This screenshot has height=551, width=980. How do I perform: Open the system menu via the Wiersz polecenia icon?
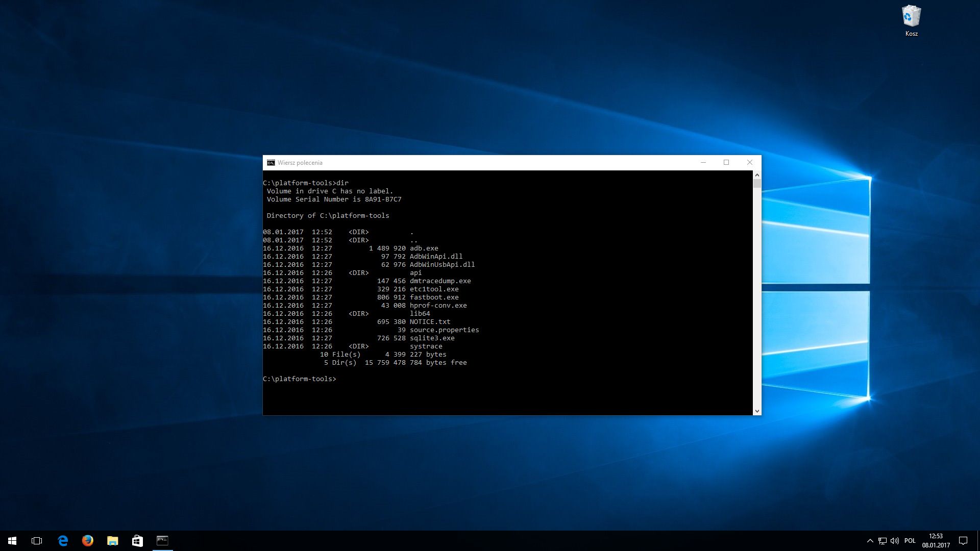[271, 163]
